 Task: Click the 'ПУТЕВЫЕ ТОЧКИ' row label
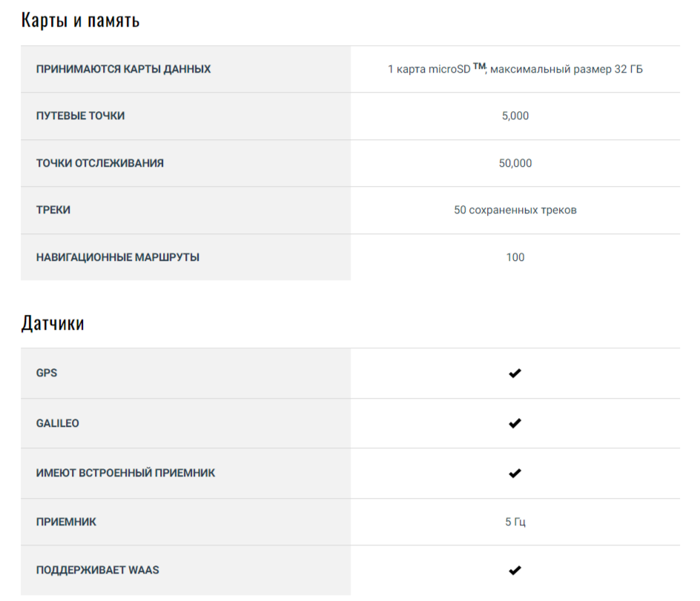click(x=80, y=116)
